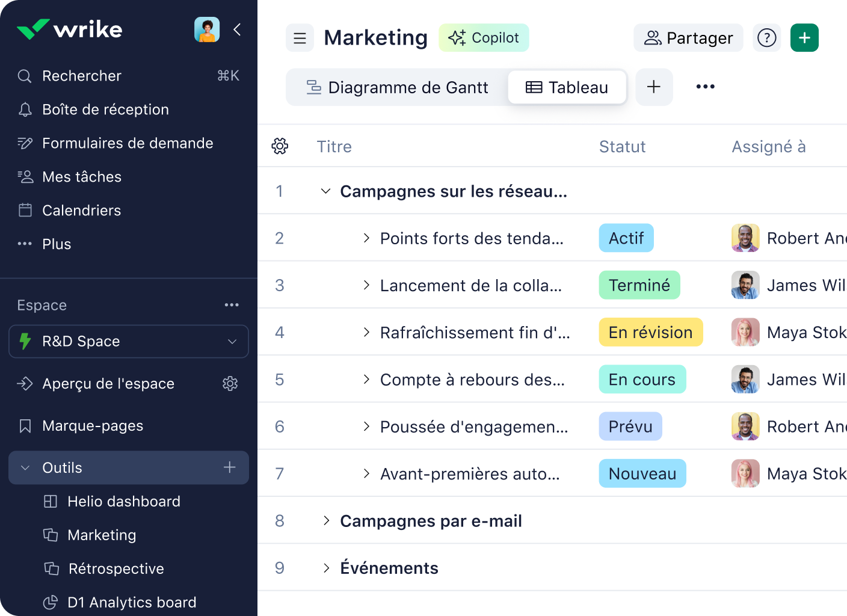
Task: Change the Nouveau status badge
Action: [x=642, y=473]
